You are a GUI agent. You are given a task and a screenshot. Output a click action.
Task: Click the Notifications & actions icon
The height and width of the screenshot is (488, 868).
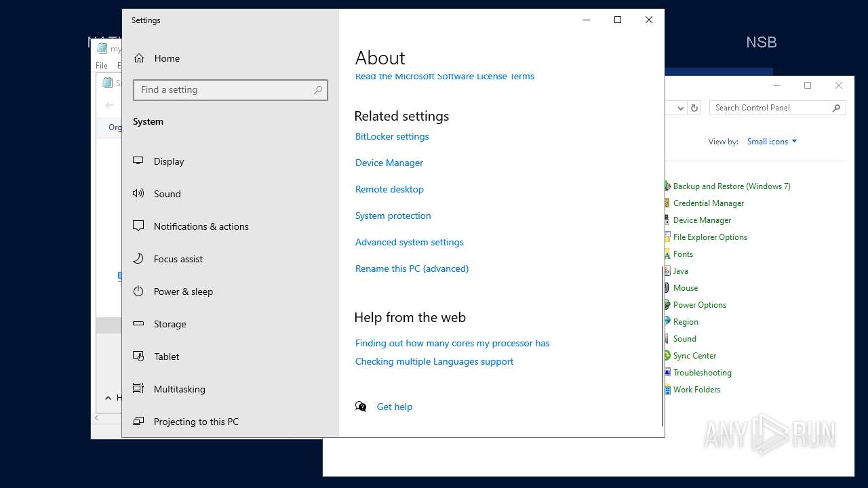point(138,226)
